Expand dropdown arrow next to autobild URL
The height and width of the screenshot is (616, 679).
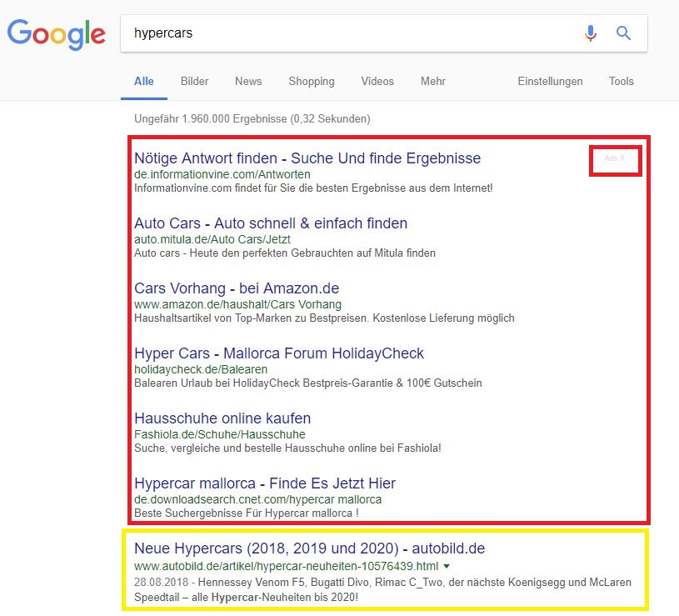tap(447, 566)
